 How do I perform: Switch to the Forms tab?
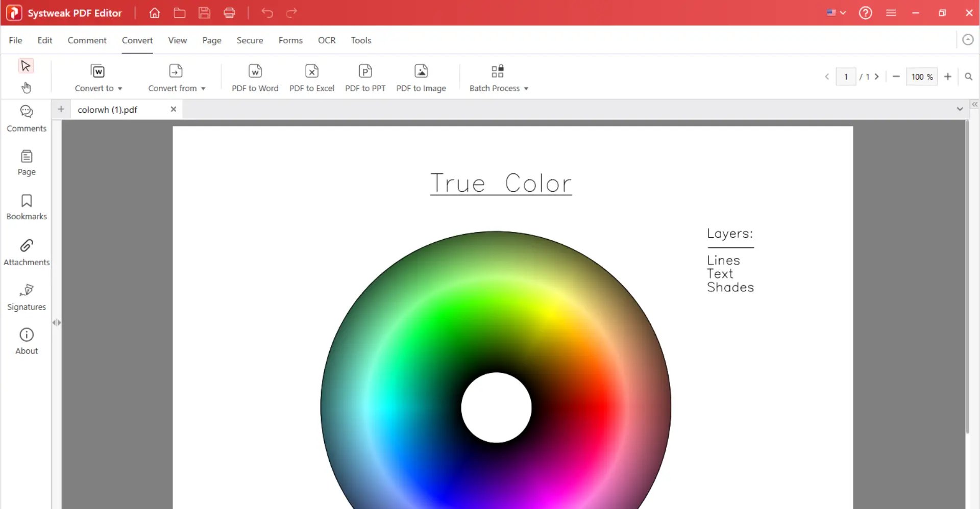click(290, 40)
